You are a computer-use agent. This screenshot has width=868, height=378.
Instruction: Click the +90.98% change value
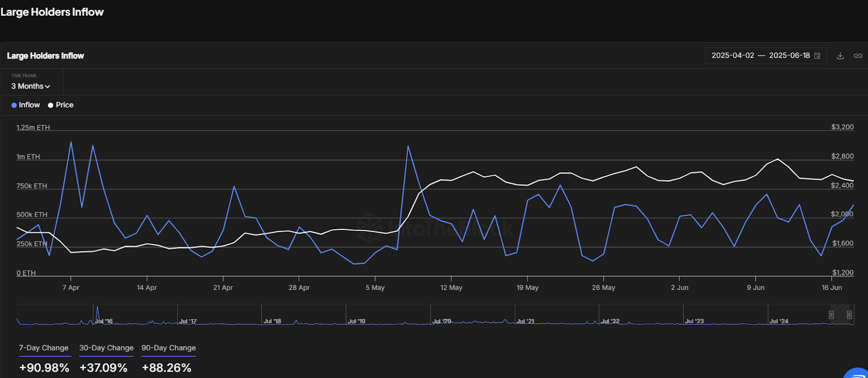click(x=44, y=368)
